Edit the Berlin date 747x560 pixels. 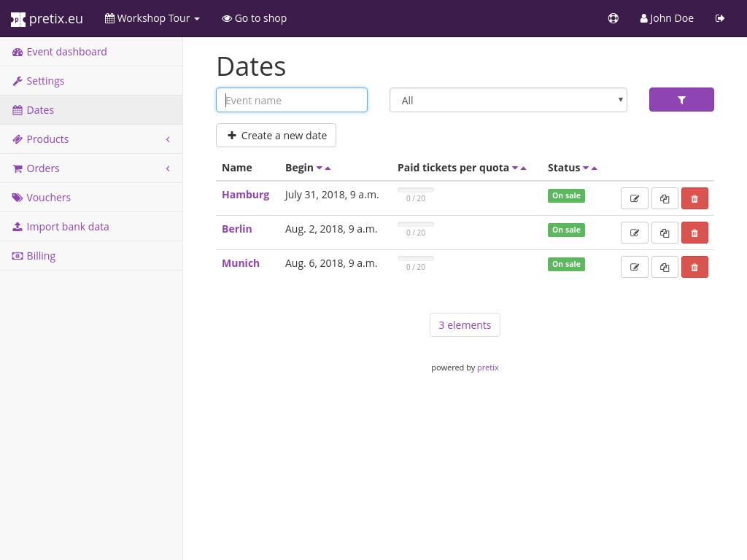635,233
